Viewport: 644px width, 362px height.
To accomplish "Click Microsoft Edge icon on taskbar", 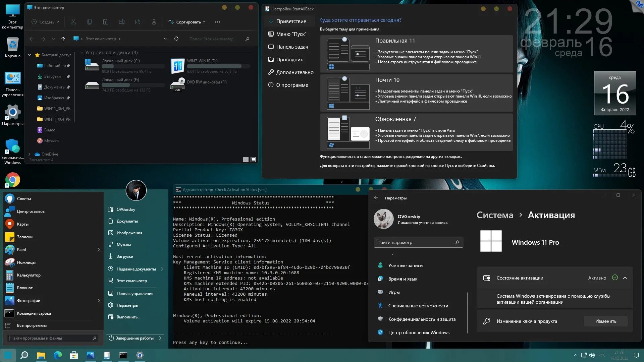I will [58, 355].
